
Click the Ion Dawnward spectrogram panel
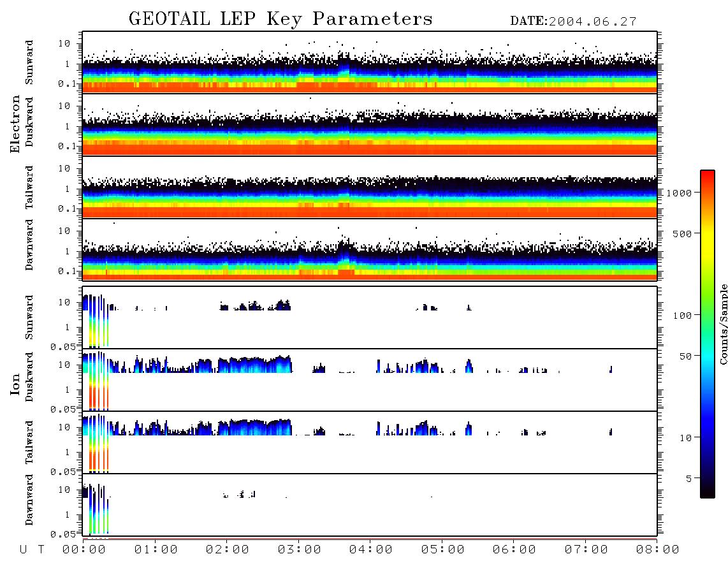pyautogui.click(x=370, y=505)
